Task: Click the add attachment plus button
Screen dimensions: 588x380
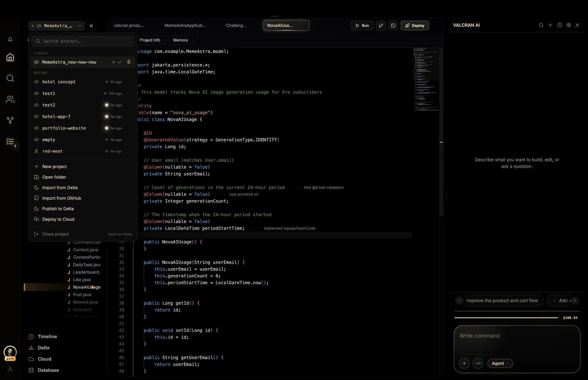Action: 464,363
